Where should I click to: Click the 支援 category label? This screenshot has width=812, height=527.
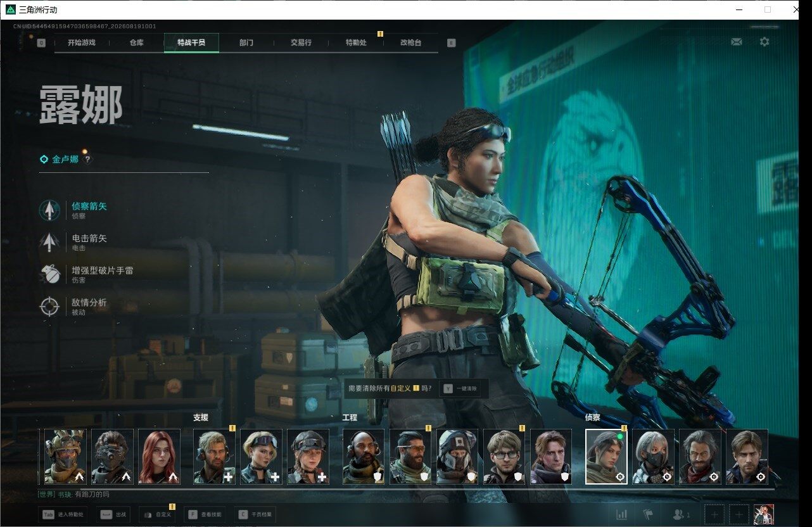[x=201, y=418]
